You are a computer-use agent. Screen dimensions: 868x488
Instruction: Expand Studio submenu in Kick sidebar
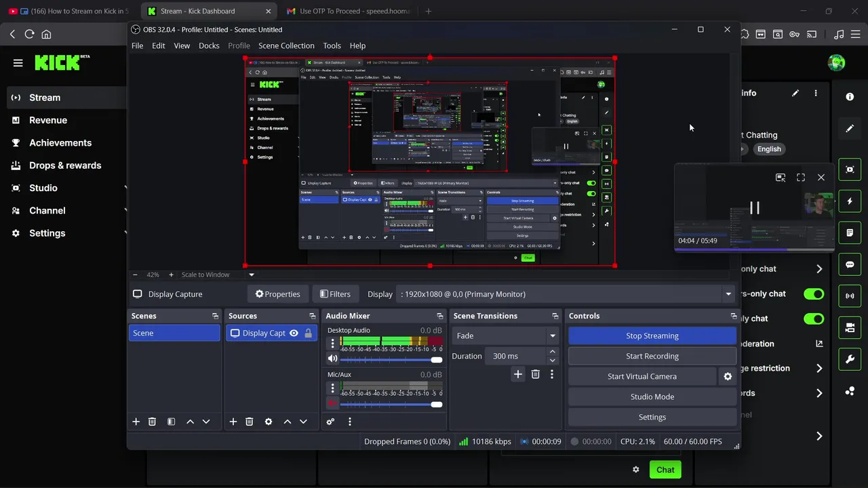tap(125, 188)
